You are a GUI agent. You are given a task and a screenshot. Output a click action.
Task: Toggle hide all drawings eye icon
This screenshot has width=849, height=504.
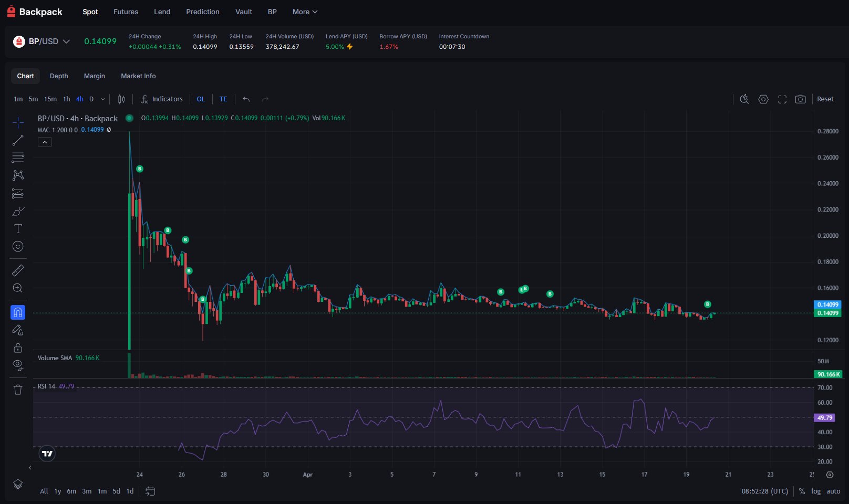pyautogui.click(x=18, y=365)
